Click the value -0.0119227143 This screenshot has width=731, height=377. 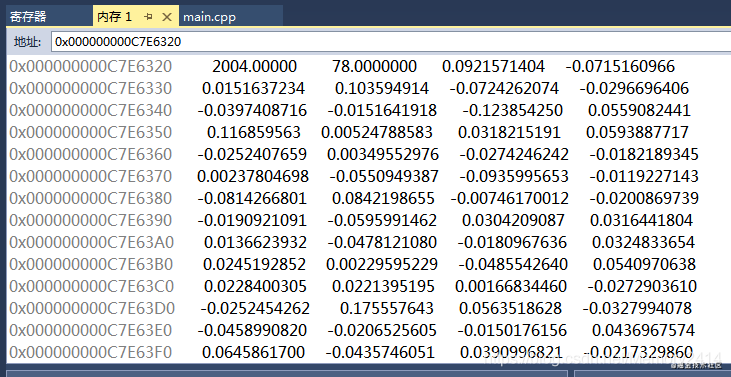click(644, 176)
